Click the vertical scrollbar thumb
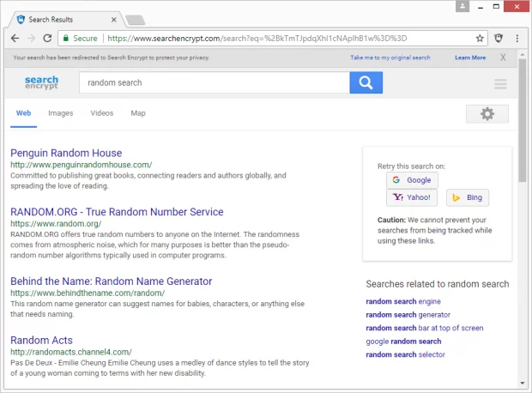Image resolution: width=532 pixels, height=393 pixels. pyautogui.click(x=523, y=120)
